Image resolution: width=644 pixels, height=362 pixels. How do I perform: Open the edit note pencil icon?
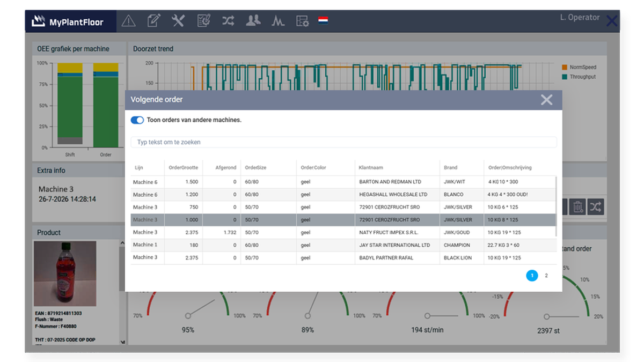[x=153, y=21]
